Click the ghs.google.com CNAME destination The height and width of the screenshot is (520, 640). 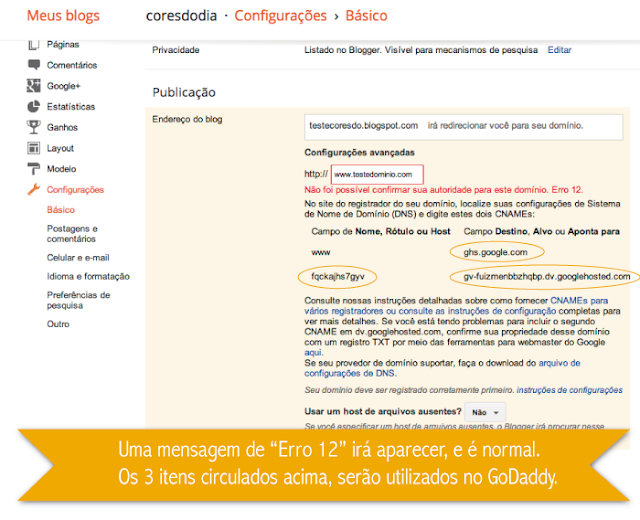(x=496, y=252)
